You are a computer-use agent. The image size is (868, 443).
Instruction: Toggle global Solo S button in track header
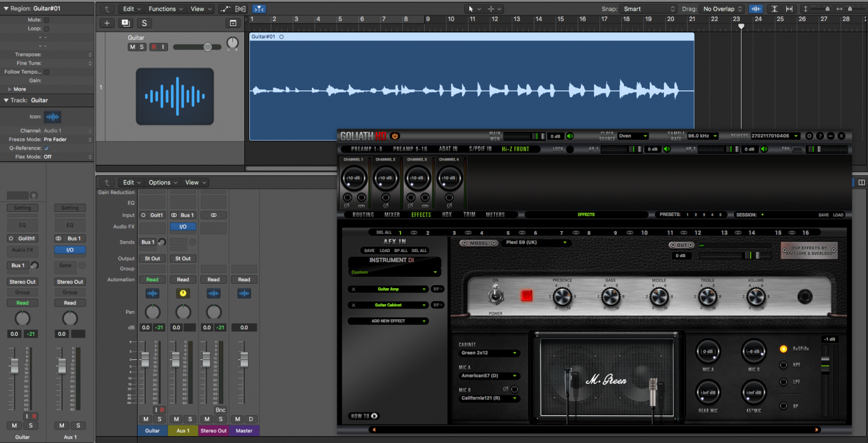144,23
